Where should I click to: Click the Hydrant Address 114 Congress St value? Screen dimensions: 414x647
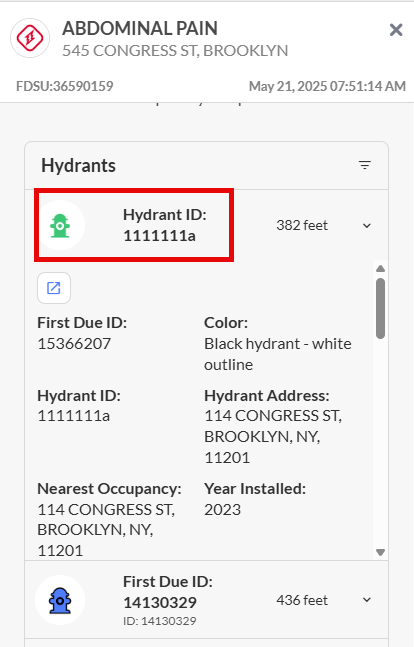[273, 437]
